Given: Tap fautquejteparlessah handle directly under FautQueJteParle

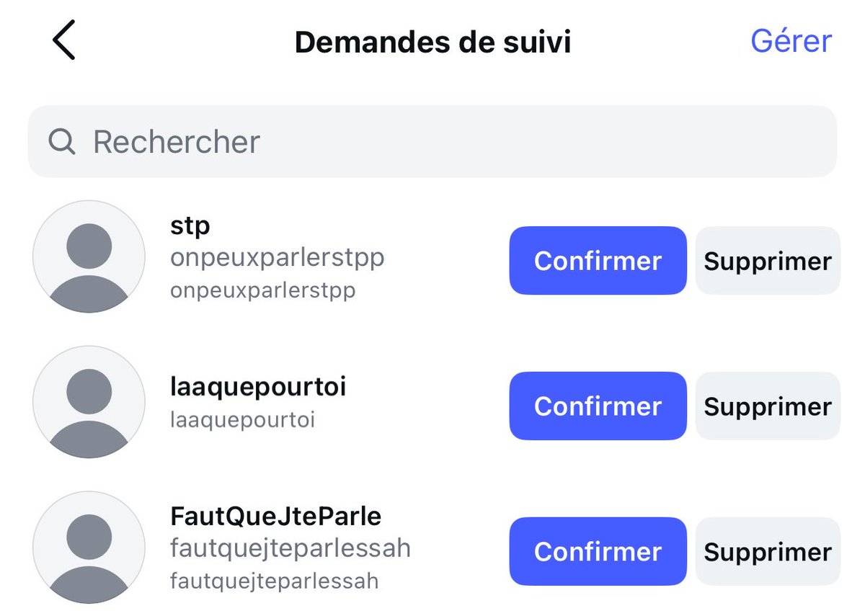Looking at the screenshot, I should coord(290,548).
